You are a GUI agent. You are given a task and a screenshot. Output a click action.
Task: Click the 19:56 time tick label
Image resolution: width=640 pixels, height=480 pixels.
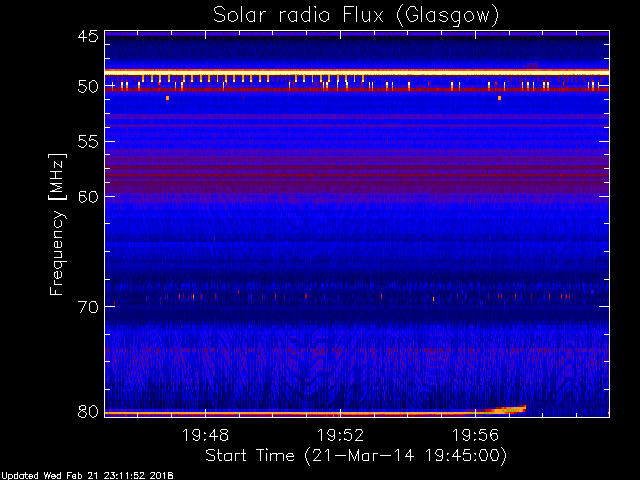pos(475,435)
